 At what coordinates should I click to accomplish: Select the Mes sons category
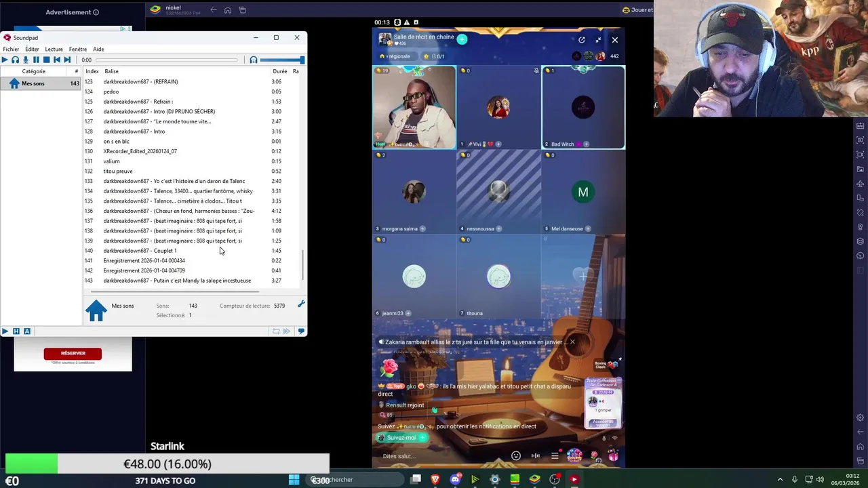point(41,83)
